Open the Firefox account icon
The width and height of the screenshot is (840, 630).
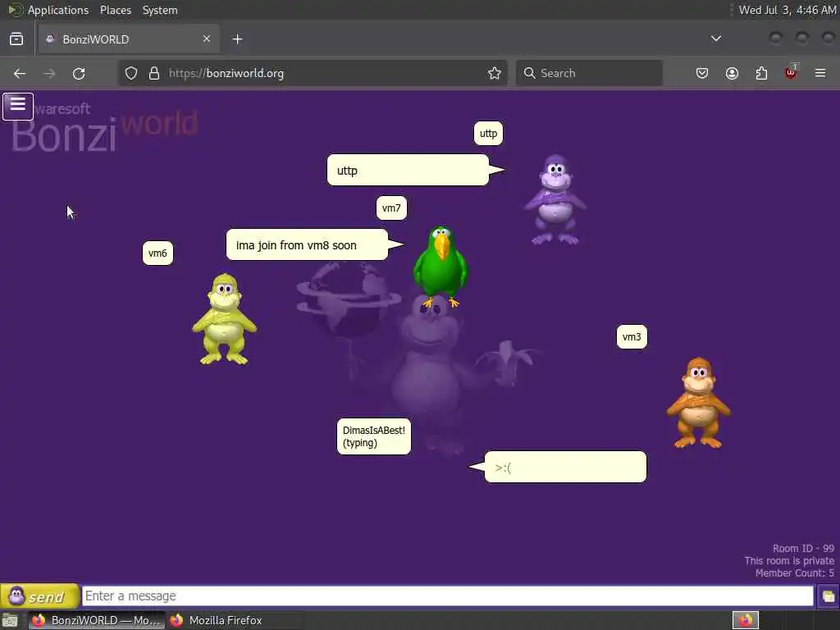[x=732, y=73]
